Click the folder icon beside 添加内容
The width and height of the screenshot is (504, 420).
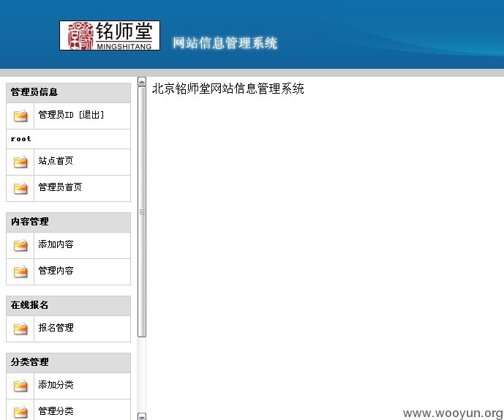click(20, 245)
